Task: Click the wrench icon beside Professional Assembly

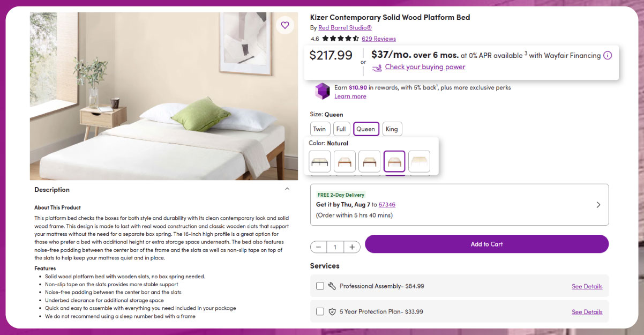Action: click(x=333, y=286)
